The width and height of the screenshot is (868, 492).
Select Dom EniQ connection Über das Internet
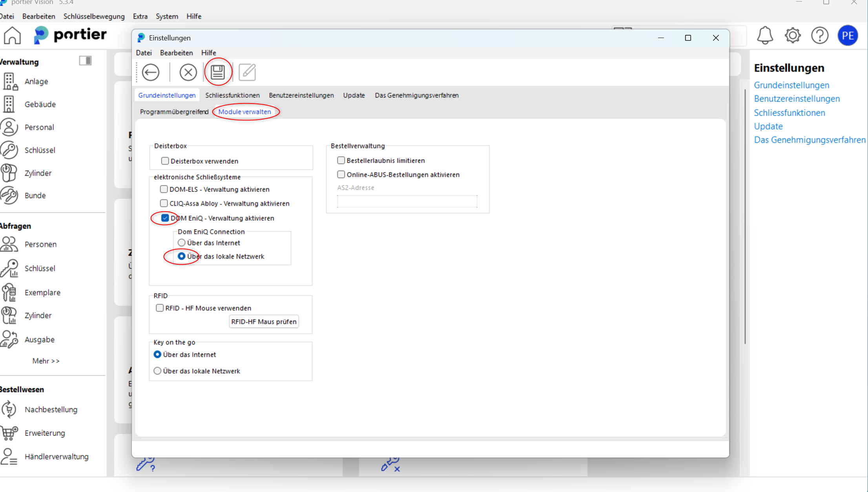182,243
